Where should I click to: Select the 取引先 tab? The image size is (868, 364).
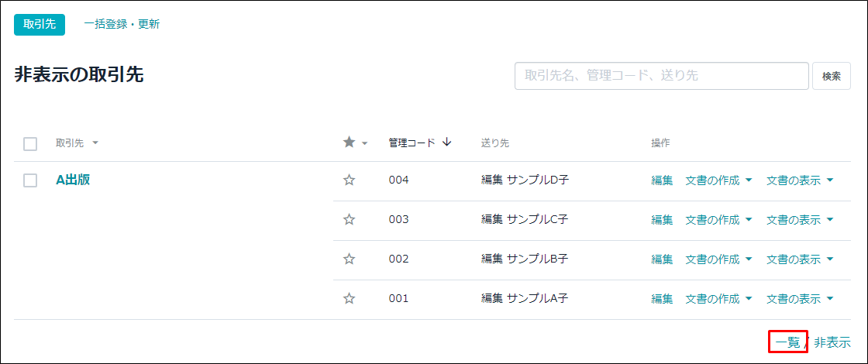[x=40, y=25]
